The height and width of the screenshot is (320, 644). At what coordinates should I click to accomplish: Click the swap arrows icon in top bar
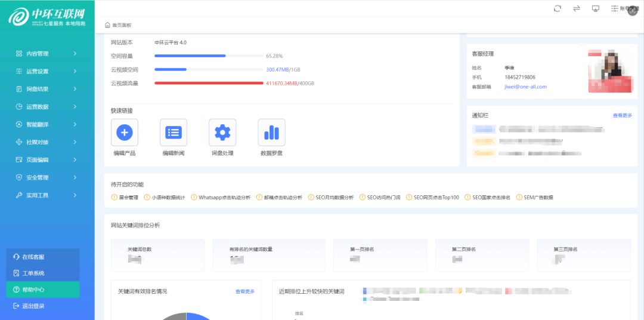point(577,8)
